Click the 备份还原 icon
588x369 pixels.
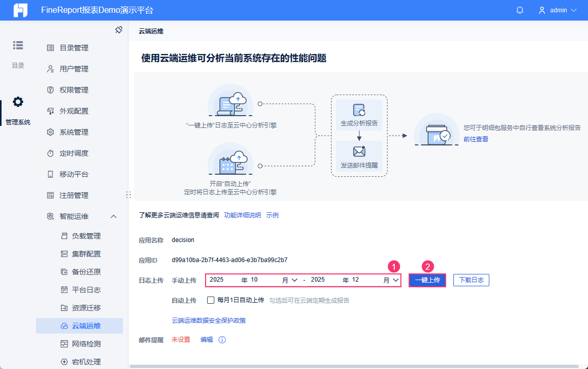click(64, 272)
